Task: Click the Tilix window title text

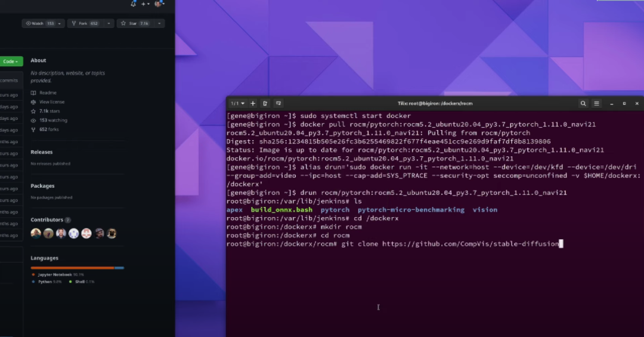Action: 435,104
